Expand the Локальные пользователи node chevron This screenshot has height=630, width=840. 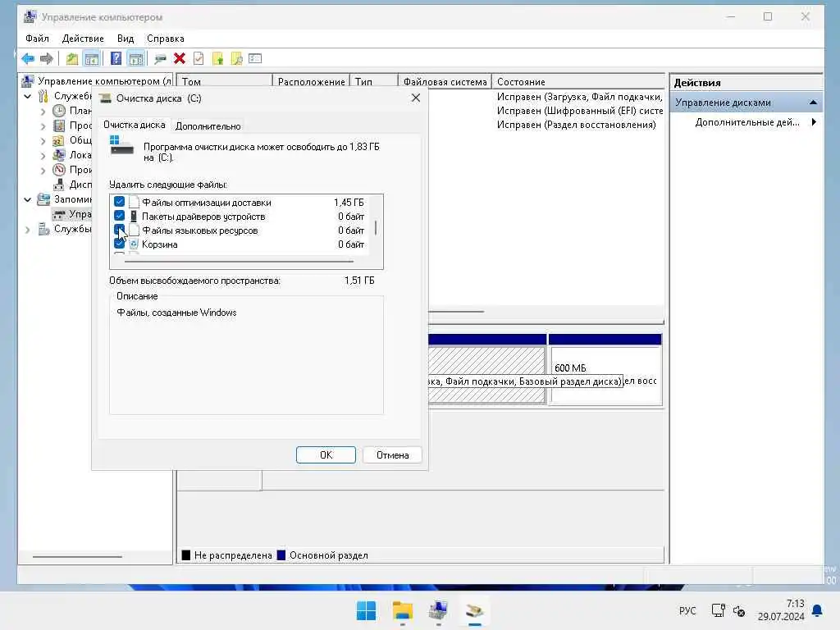(x=43, y=156)
